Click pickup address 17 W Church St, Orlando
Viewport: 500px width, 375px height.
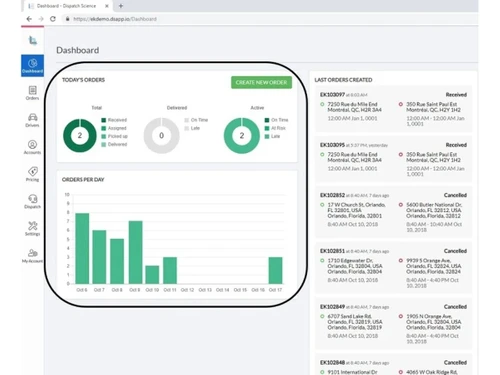pyautogui.click(x=356, y=210)
